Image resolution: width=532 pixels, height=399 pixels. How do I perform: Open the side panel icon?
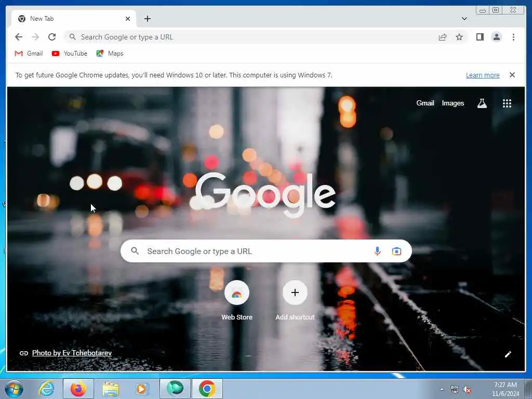(x=480, y=37)
